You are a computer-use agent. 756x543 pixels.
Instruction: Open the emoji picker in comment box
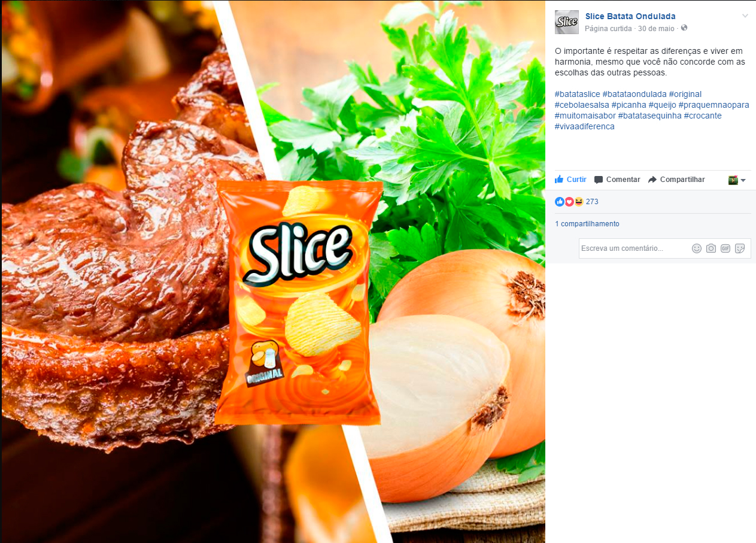(x=697, y=248)
